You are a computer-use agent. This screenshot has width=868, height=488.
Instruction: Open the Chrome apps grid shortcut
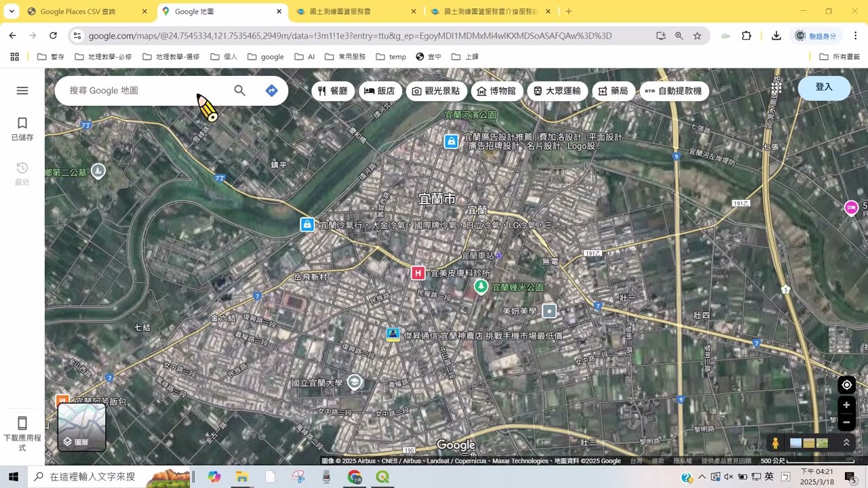tap(14, 57)
